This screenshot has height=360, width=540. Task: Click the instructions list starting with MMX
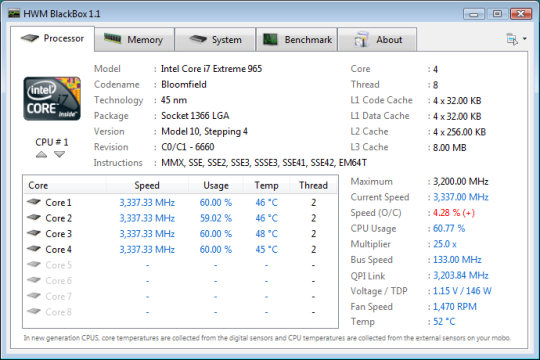[264, 163]
